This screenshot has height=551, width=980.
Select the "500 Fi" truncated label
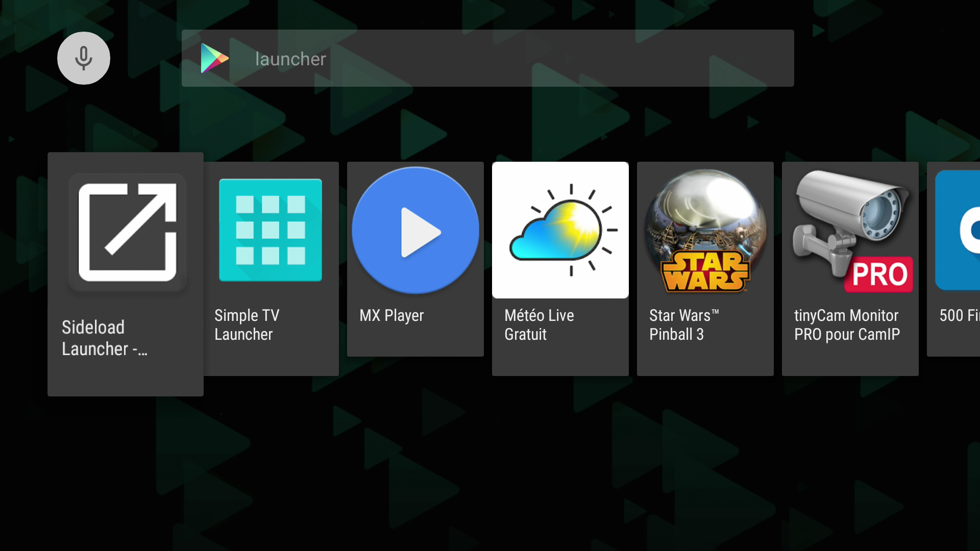pos(960,315)
